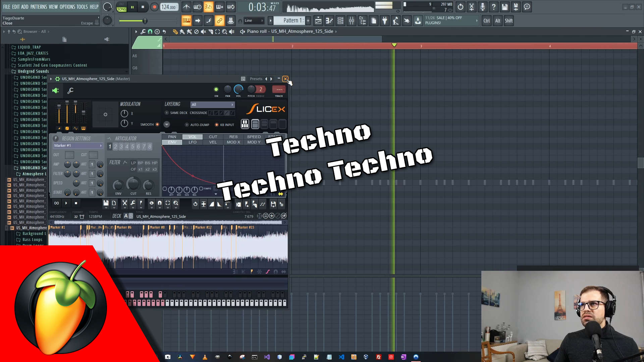This screenshot has height=362, width=644.
Task: Select the draw pencil tool in Piano roll
Action: click(175, 32)
